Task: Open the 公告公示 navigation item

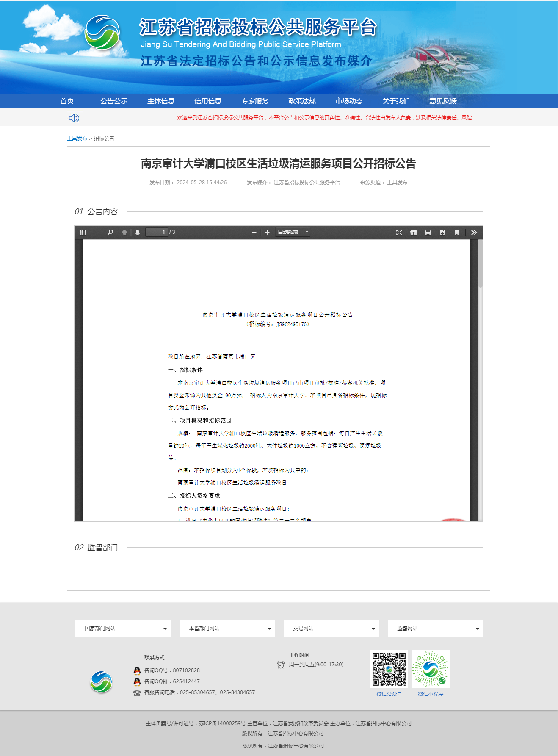Action: (114, 101)
